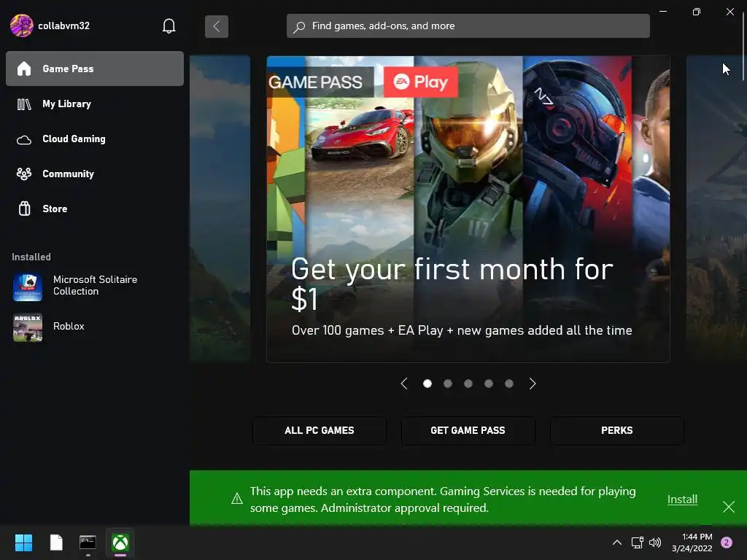Select the fourth carousel dot
Image resolution: width=747 pixels, height=560 pixels.
[x=489, y=384]
